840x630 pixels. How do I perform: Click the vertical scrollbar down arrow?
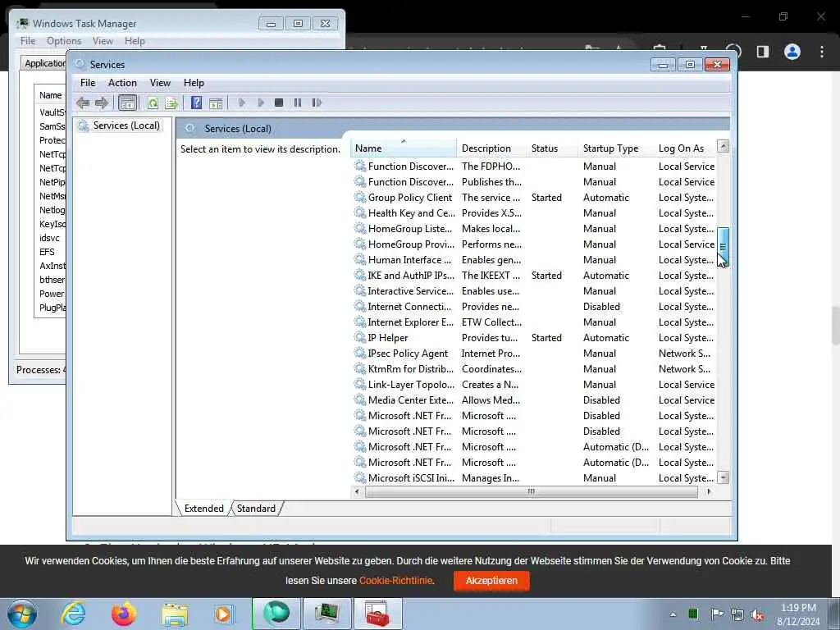click(x=723, y=477)
